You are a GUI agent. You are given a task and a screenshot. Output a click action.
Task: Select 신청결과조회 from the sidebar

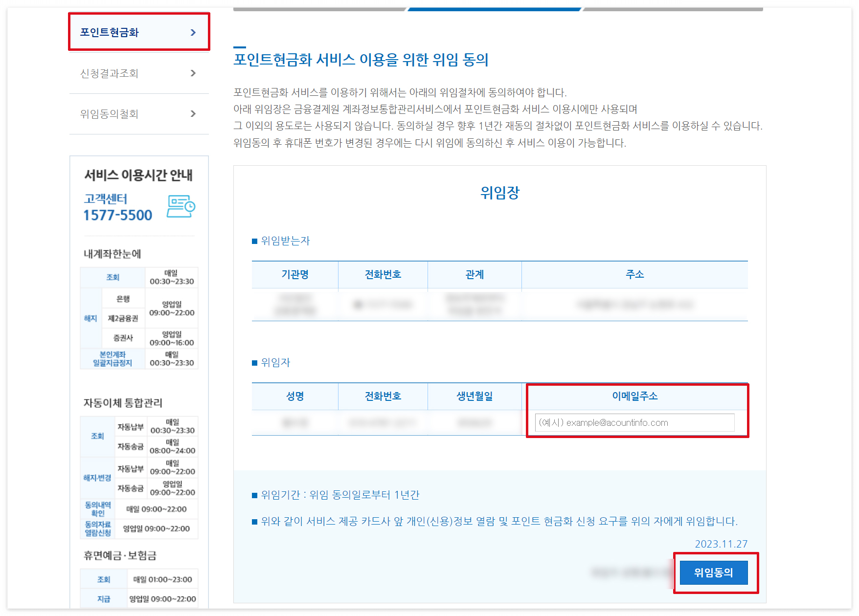(x=110, y=73)
